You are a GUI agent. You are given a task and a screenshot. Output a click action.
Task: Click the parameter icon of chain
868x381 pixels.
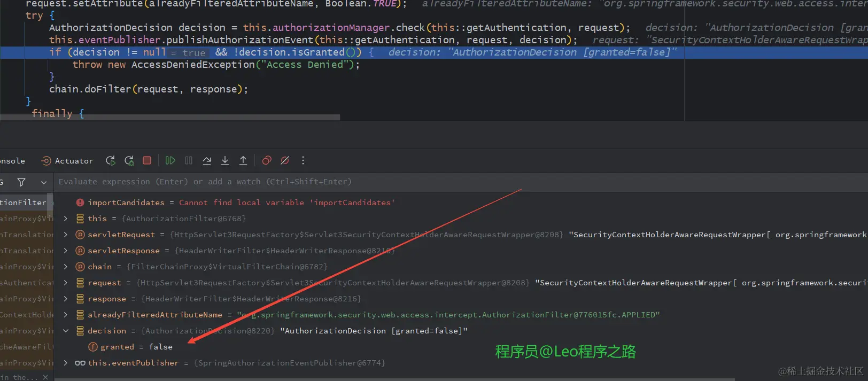[x=80, y=267]
